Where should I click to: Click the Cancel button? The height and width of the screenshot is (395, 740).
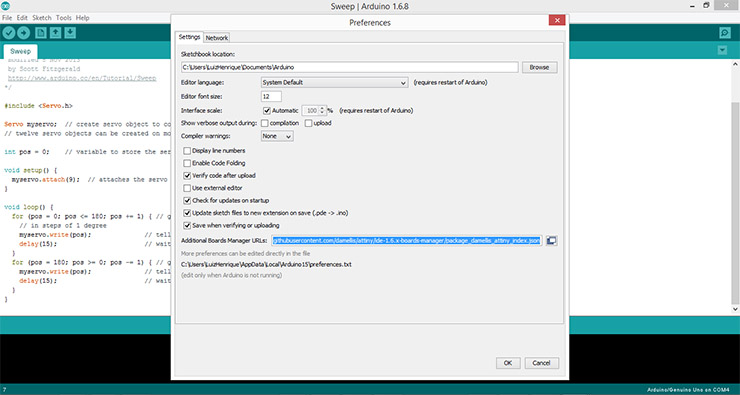541,363
